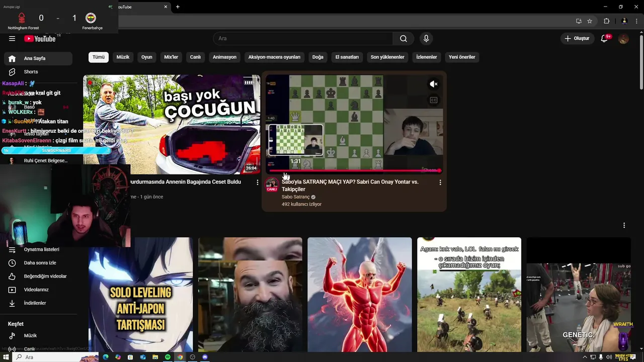Image resolution: width=644 pixels, height=362 pixels.
Task: Open Spotify from the taskbar
Action: click(x=168, y=357)
